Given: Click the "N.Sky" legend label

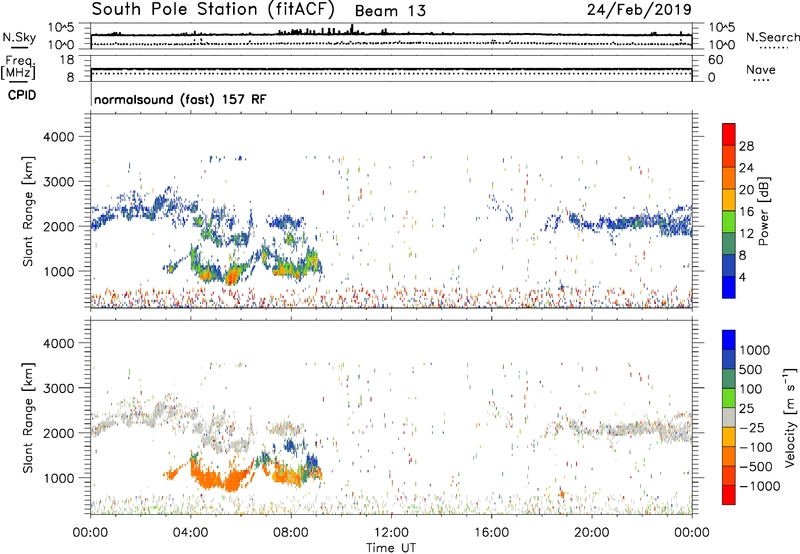Looking at the screenshot, I should click(19, 37).
